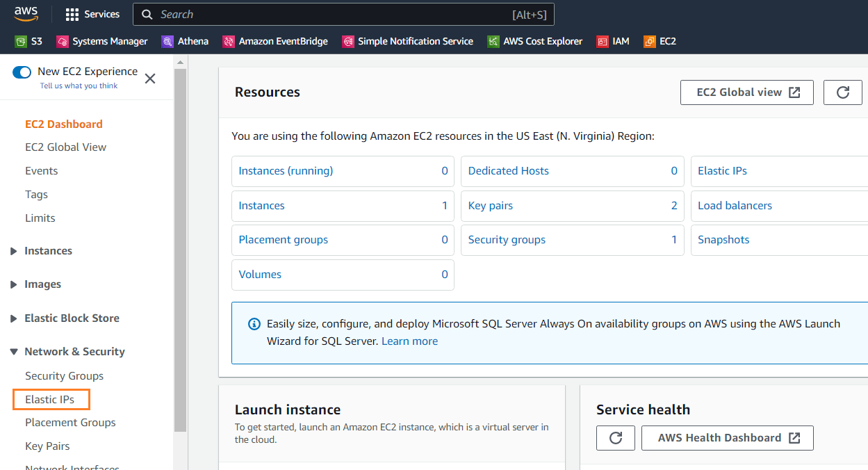
Task: Open Placement Groups in sidebar
Action: pos(70,423)
